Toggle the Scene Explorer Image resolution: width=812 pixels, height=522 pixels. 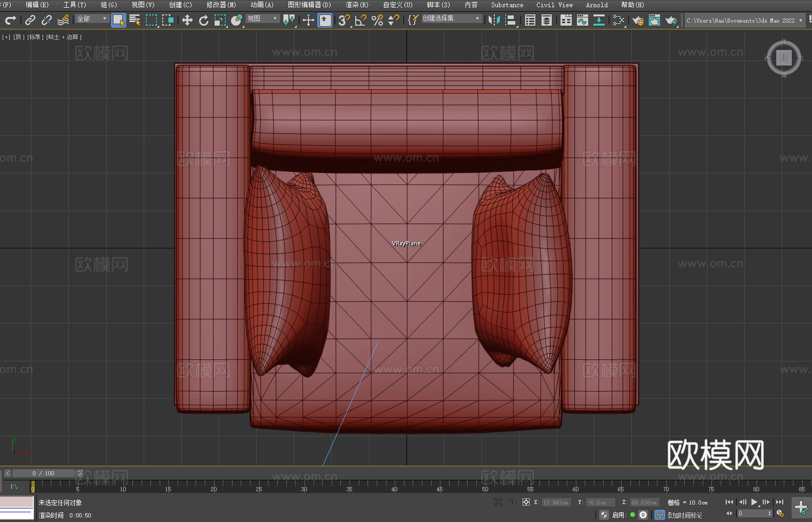click(530, 20)
